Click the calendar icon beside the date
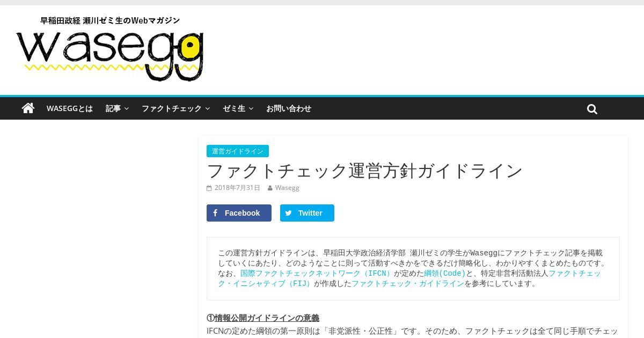The image size is (644, 338). pyautogui.click(x=209, y=188)
